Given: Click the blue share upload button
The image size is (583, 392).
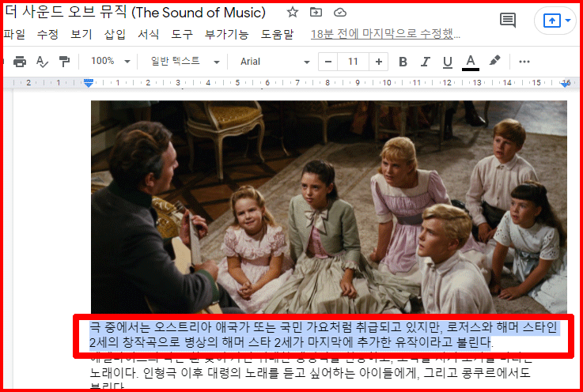Looking at the screenshot, I should pos(552,21).
